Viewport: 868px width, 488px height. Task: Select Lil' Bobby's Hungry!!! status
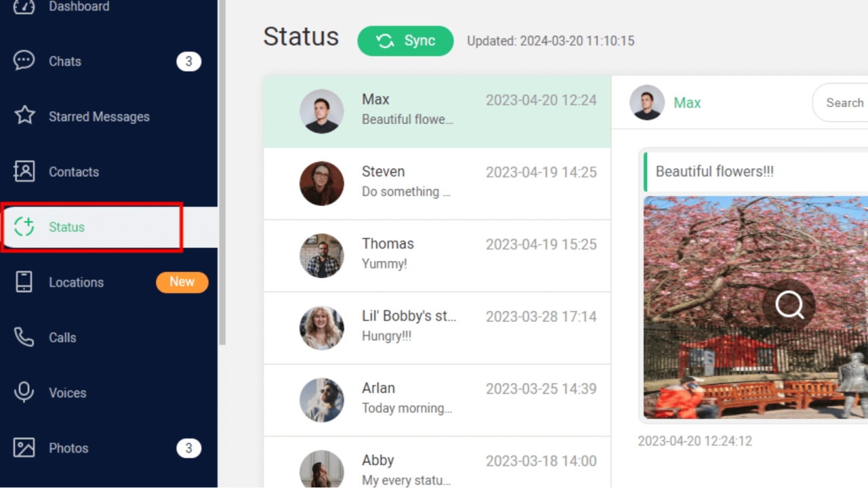pyautogui.click(x=437, y=328)
